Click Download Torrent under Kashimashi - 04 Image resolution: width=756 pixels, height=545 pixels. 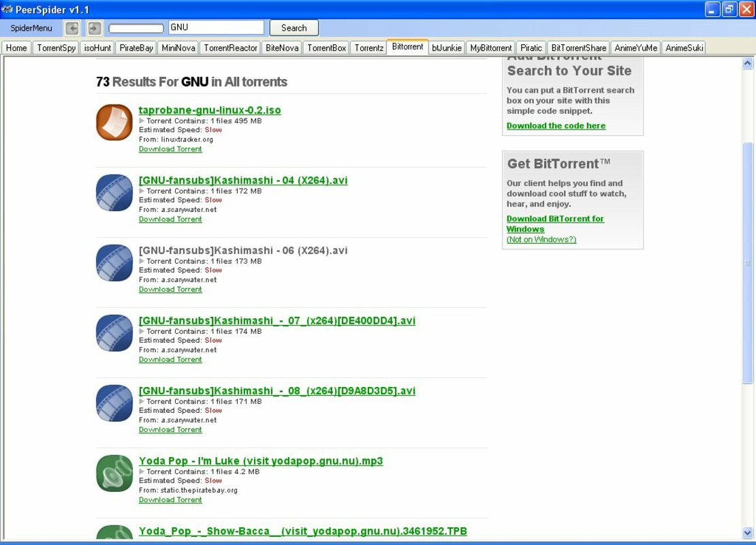170,219
